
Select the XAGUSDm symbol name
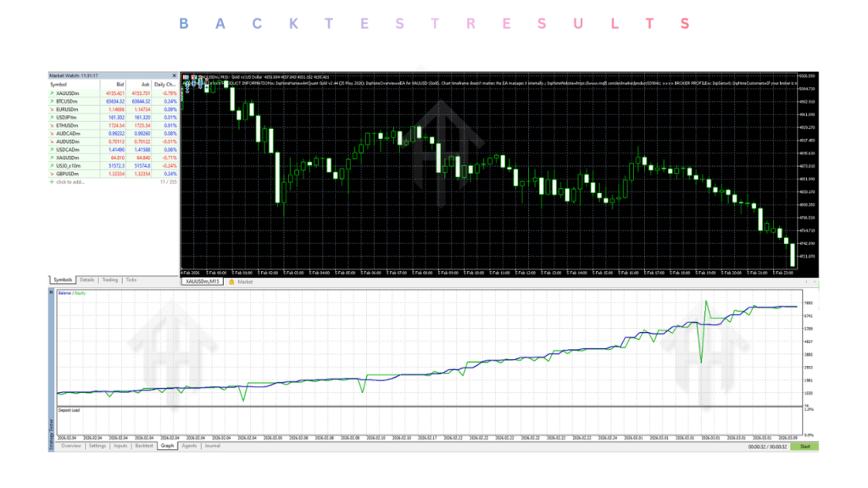click(x=68, y=158)
